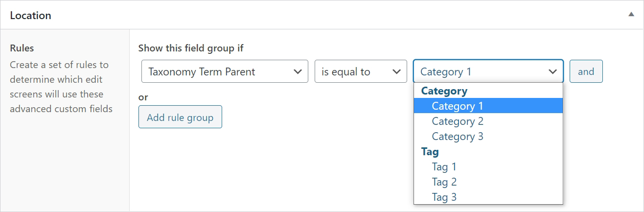Click the 'and' button
This screenshot has width=644, height=212.
point(586,71)
